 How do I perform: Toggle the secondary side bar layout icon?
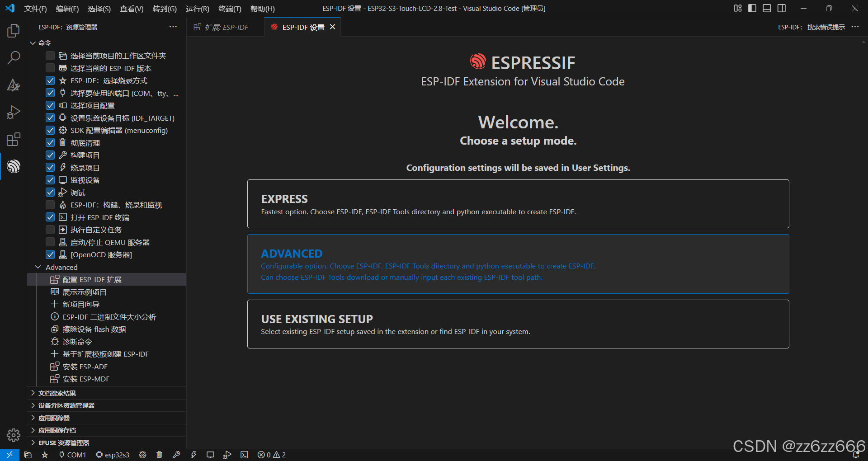782,8
